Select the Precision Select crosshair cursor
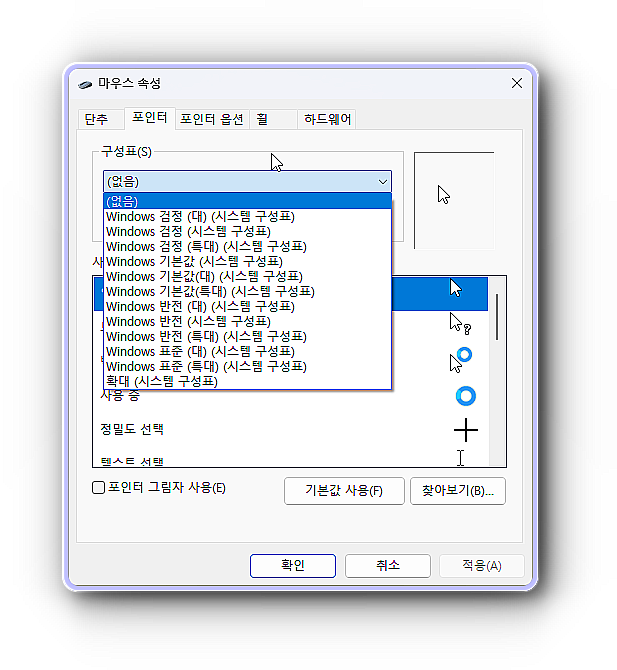 (465, 430)
